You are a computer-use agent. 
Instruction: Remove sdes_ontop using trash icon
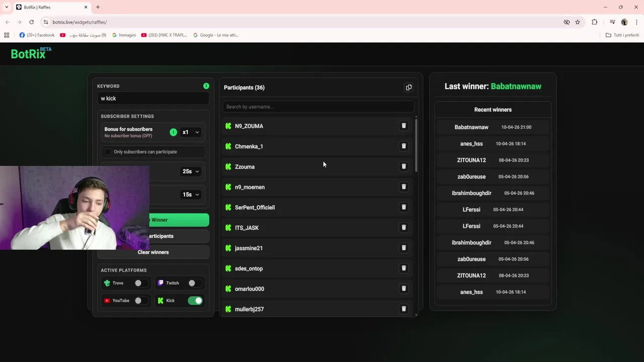point(404,268)
